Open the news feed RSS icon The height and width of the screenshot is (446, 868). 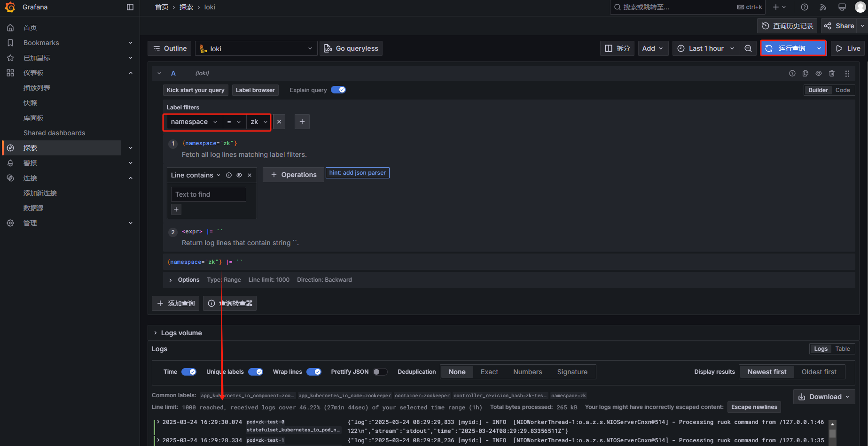[823, 7]
